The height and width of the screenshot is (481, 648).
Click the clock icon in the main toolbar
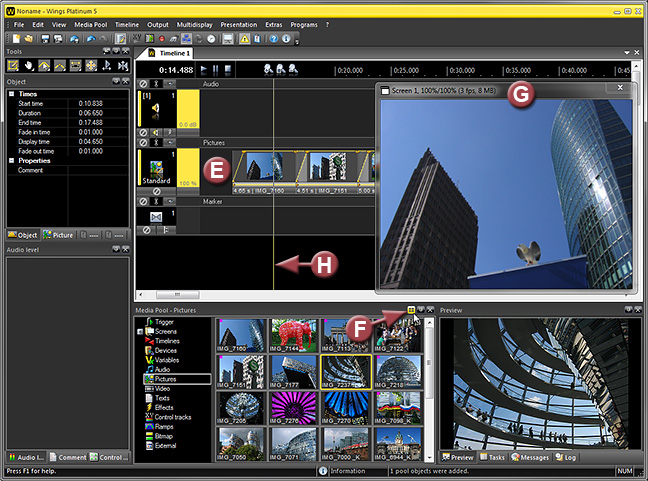point(211,39)
